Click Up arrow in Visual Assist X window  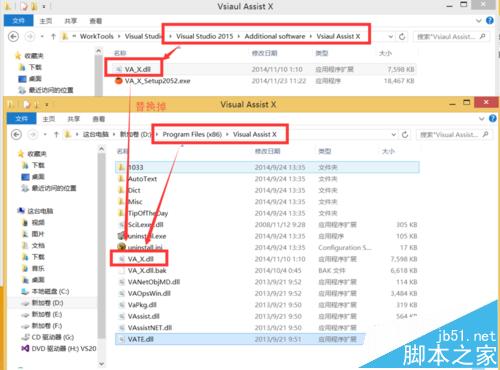pyautogui.click(x=56, y=134)
